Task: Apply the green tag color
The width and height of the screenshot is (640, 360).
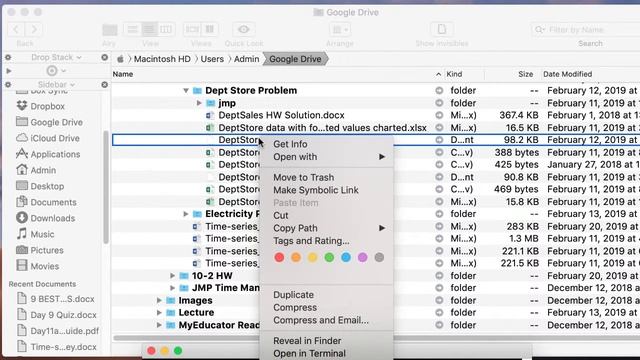Action: coord(329,258)
